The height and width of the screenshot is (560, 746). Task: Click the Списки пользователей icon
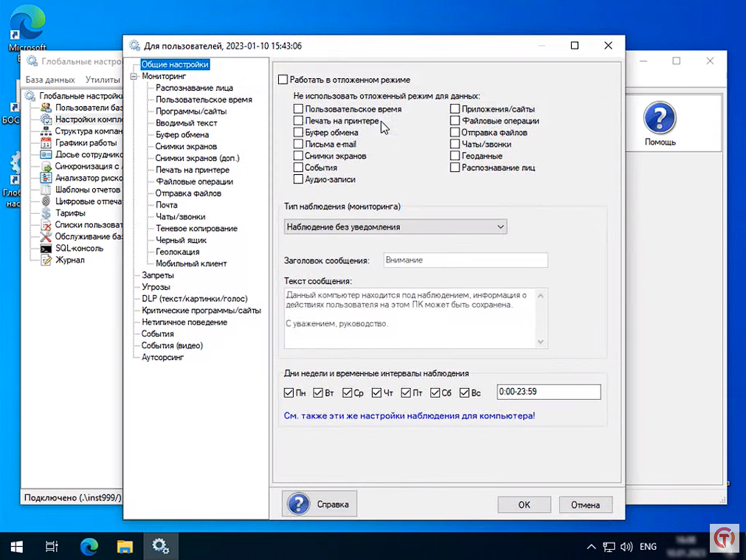tap(46, 224)
